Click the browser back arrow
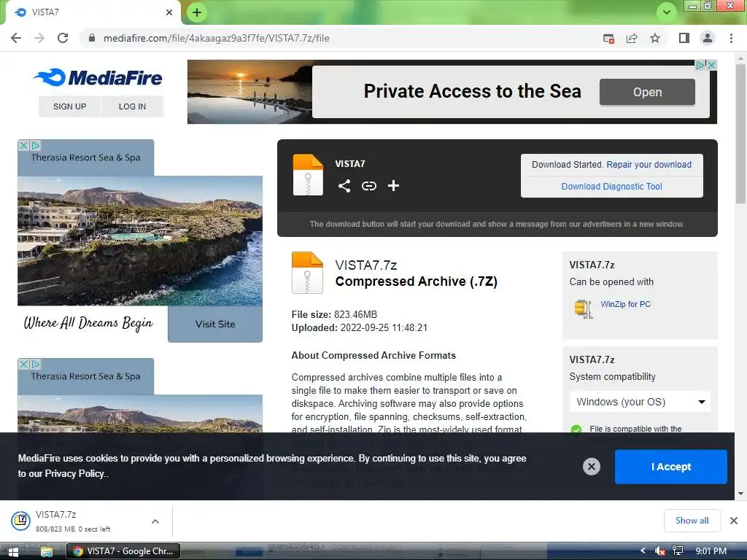Image resolution: width=747 pixels, height=560 pixels. tap(16, 38)
